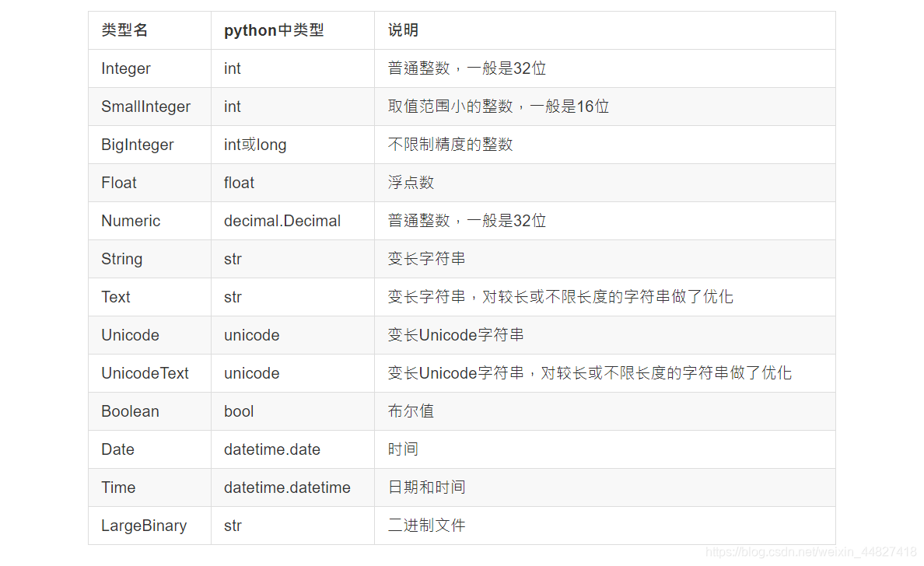Viewport: 924px width, 566px height.
Task: Click the '时间' description in Date row
Action: (x=403, y=449)
